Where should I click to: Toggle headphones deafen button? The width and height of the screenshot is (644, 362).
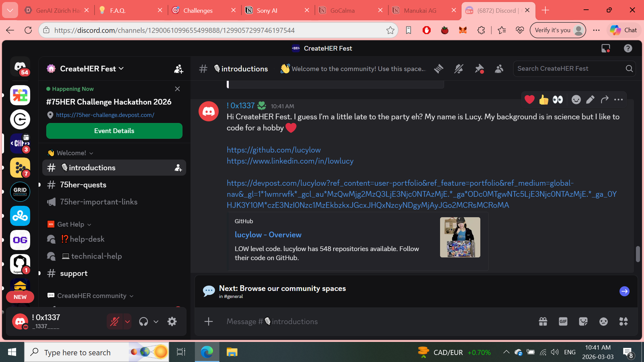point(144,322)
